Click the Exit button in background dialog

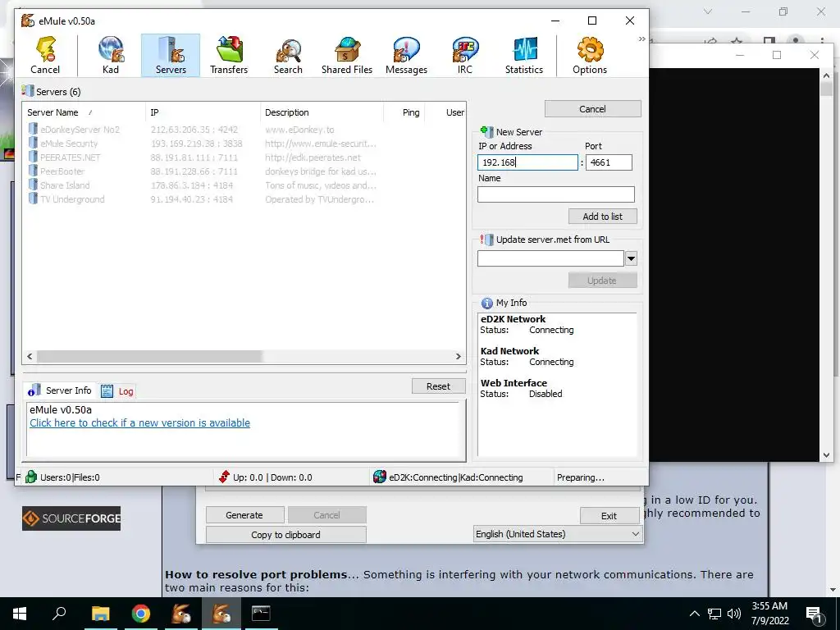click(x=609, y=516)
